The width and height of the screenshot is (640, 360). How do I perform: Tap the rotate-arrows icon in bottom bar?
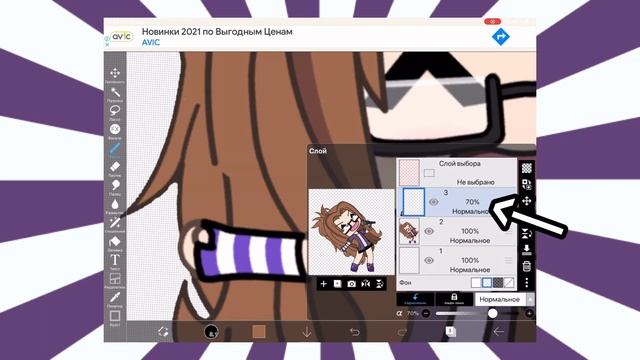(163, 331)
